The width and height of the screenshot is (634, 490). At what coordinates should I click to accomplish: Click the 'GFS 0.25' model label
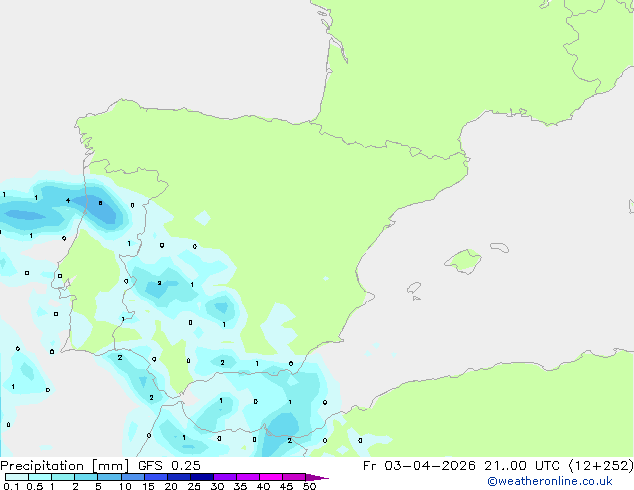(x=169, y=466)
